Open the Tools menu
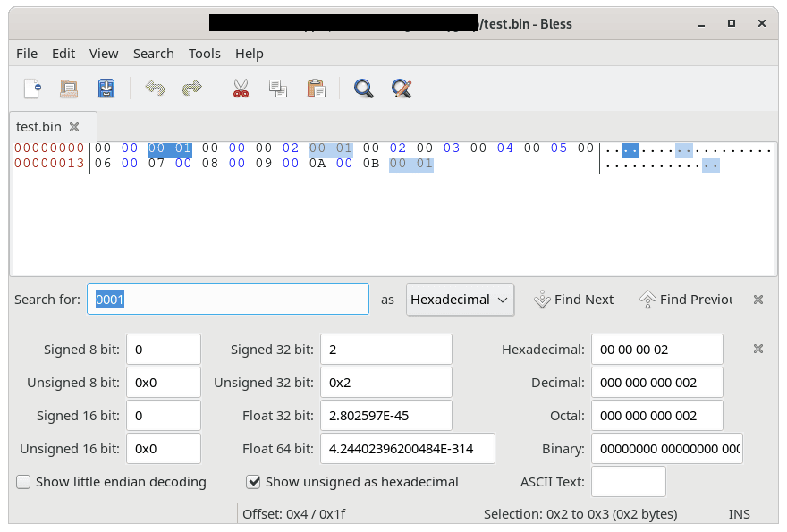787x532 pixels. [x=204, y=54]
